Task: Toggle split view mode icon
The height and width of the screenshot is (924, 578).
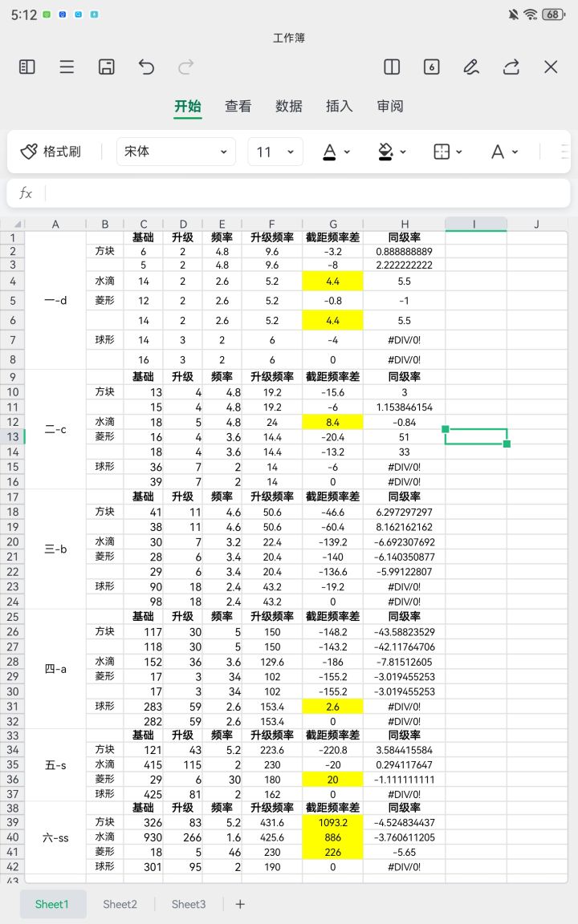Action: (x=392, y=67)
